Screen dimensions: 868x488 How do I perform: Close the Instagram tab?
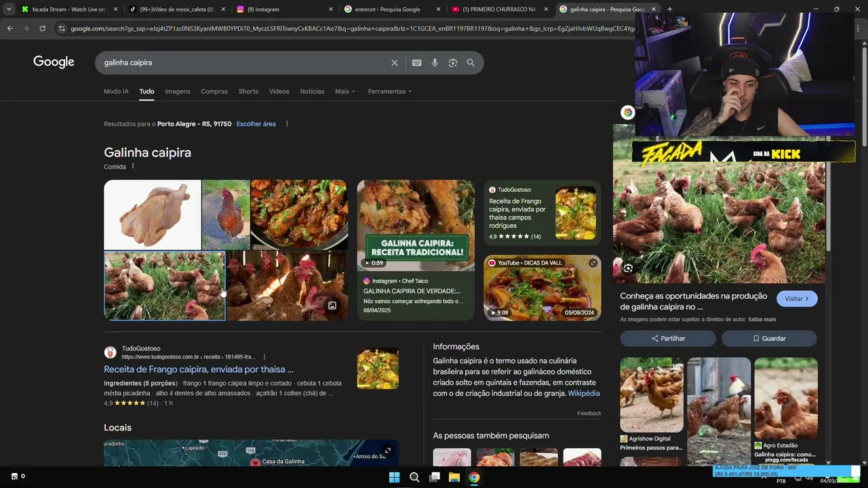[331, 9]
